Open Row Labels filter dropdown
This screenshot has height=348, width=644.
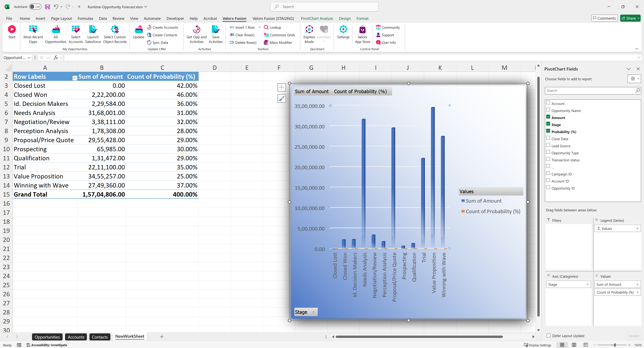pyautogui.click(x=74, y=78)
